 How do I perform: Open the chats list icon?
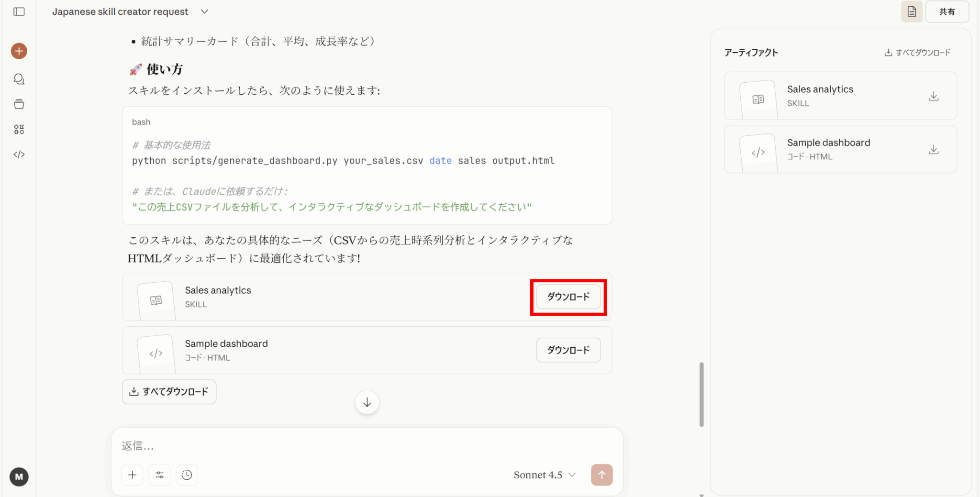[19, 79]
